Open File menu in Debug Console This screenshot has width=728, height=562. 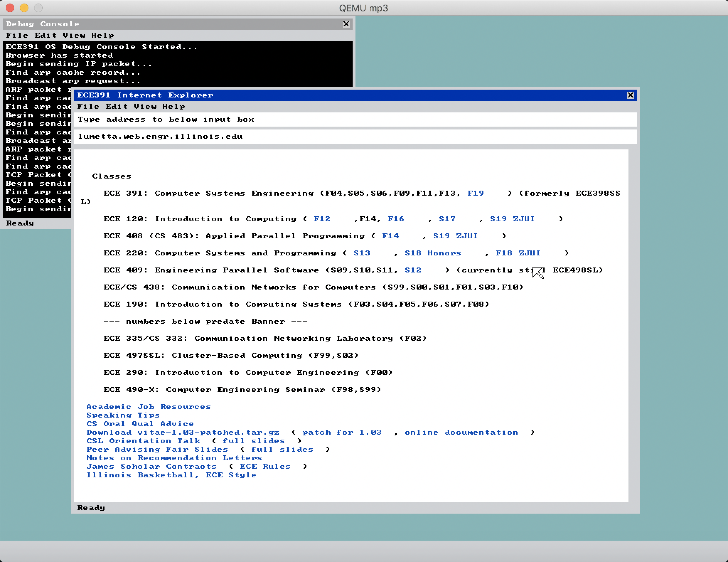pyautogui.click(x=17, y=35)
